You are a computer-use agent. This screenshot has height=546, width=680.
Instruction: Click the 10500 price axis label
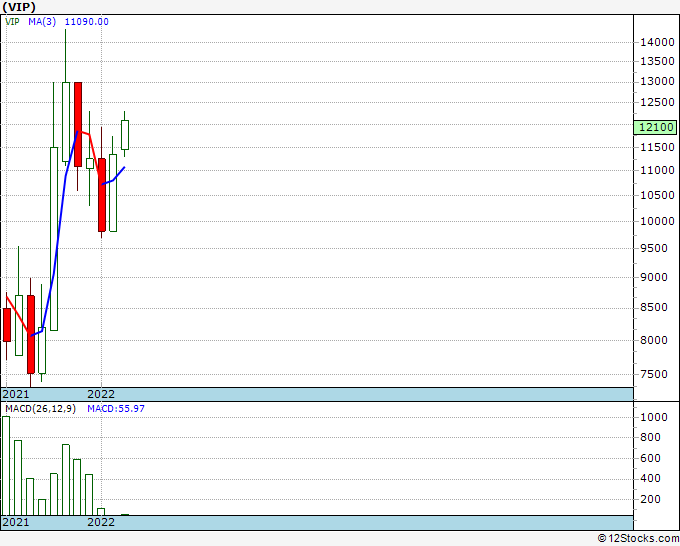pos(657,196)
